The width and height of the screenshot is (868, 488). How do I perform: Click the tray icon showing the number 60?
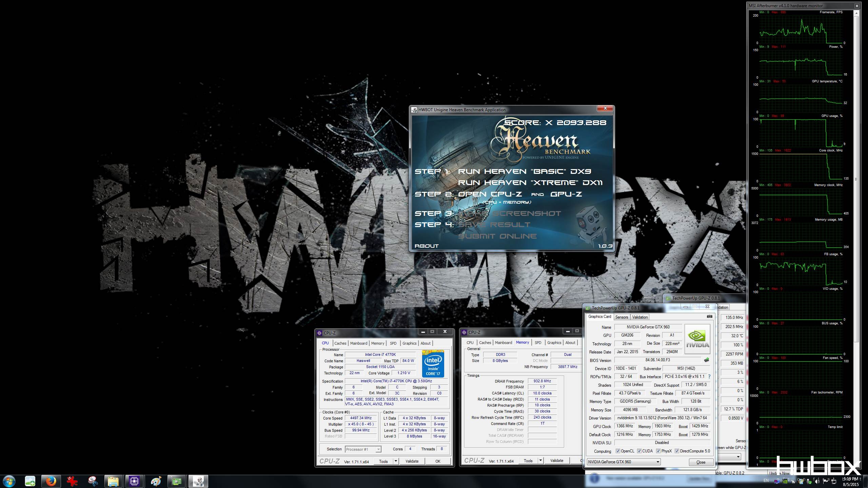pos(776,481)
